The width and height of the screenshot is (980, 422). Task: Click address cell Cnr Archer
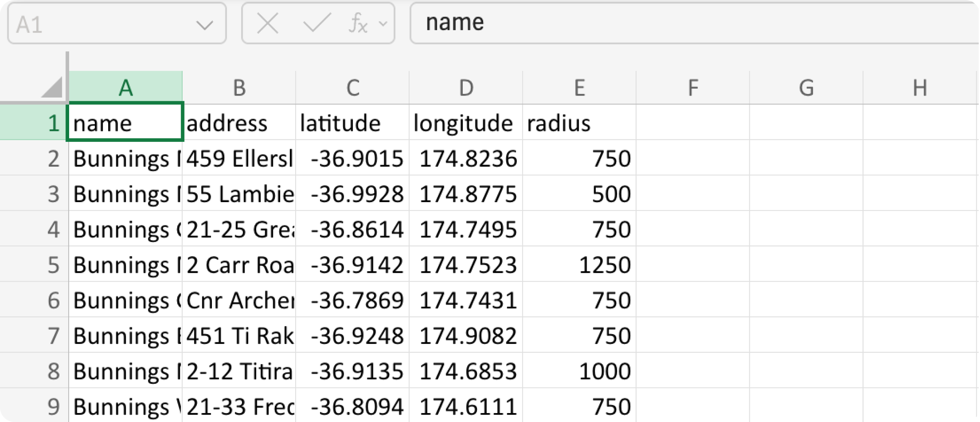click(239, 300)
